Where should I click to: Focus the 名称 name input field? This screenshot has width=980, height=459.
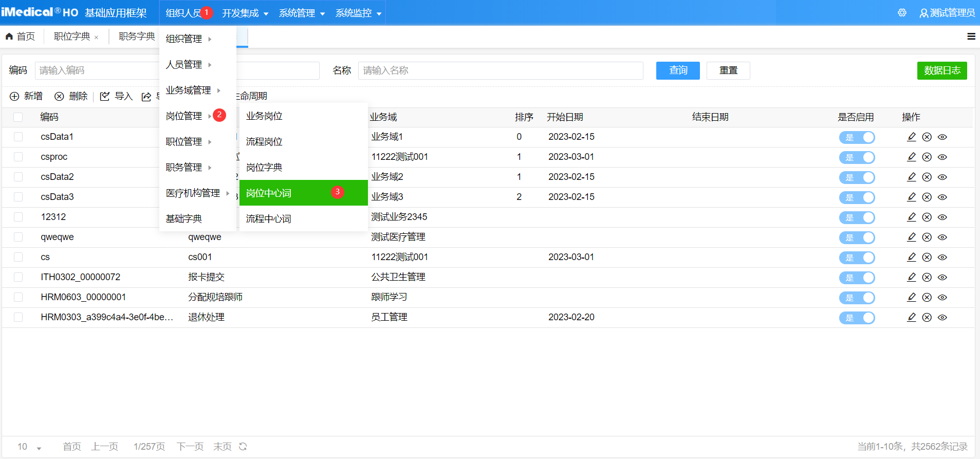point(501,70)
